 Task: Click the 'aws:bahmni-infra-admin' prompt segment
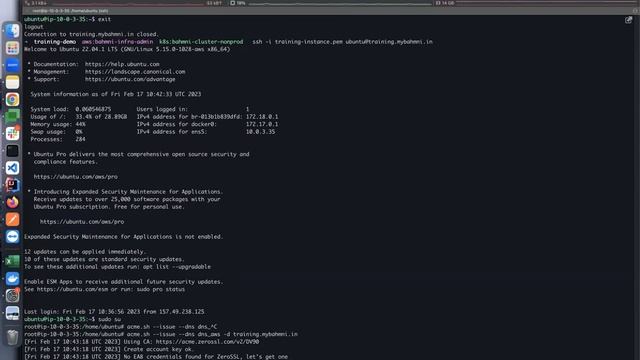(117, 42)
